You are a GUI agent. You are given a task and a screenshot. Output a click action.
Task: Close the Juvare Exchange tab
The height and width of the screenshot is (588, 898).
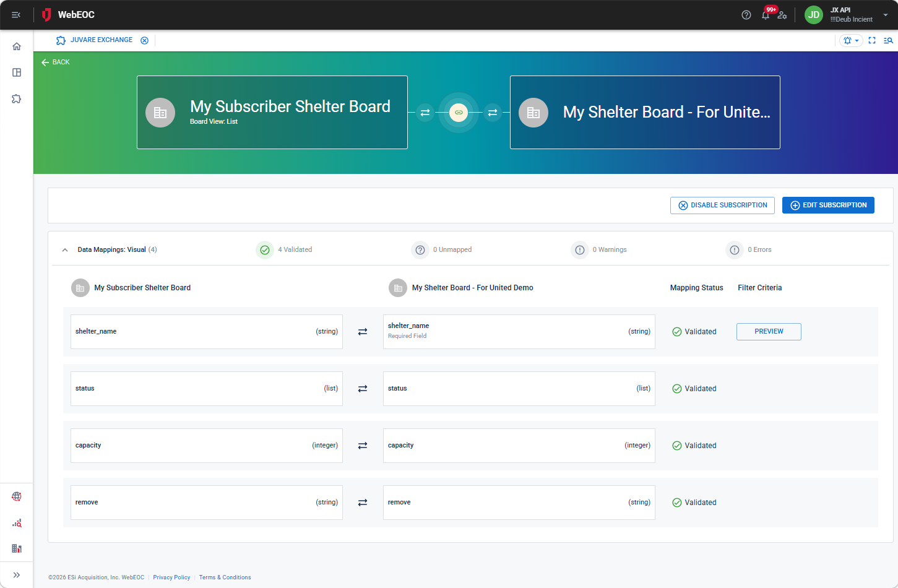[x=144, y=40]
